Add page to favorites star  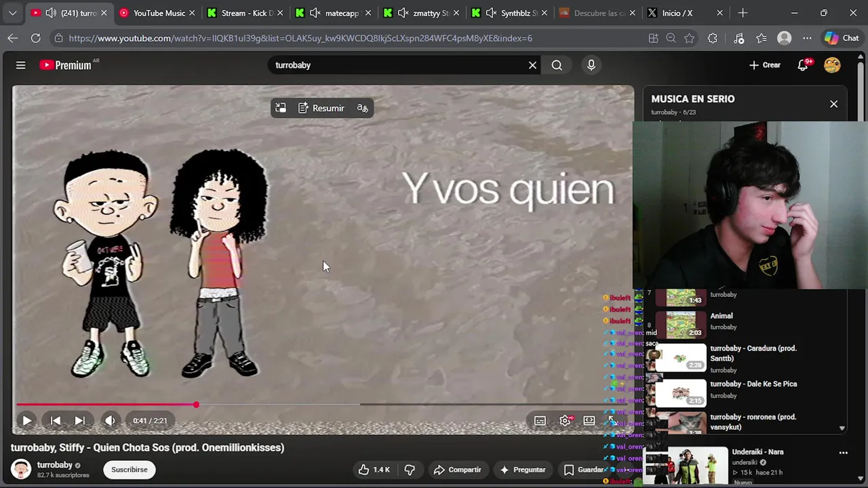690,39
